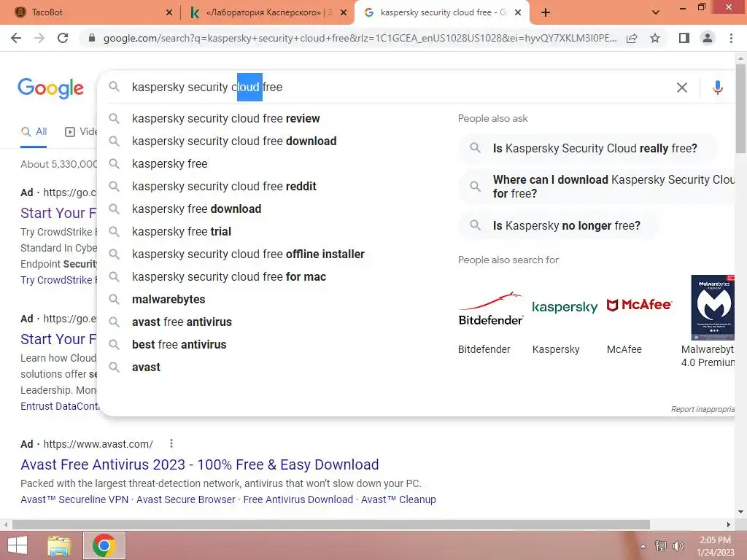The width and height of the screenshot is (747, 560).
Task: Click the Malwarebytes box thumbnail
Action: point(713,308)
